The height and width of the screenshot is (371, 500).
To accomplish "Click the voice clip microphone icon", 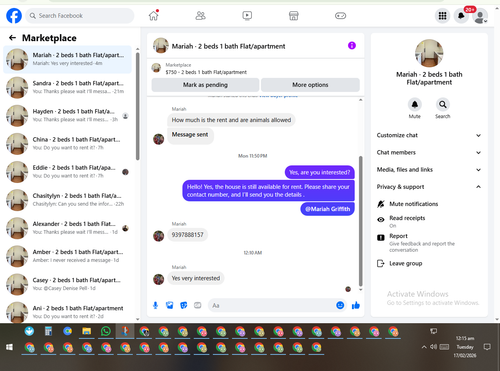I will click(155, 305).
